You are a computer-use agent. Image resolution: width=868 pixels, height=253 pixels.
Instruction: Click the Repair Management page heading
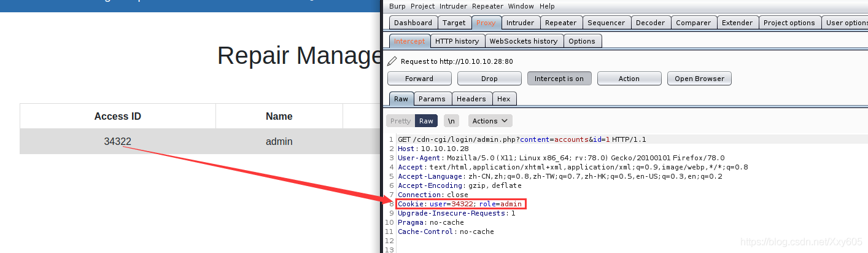[300, 56]
